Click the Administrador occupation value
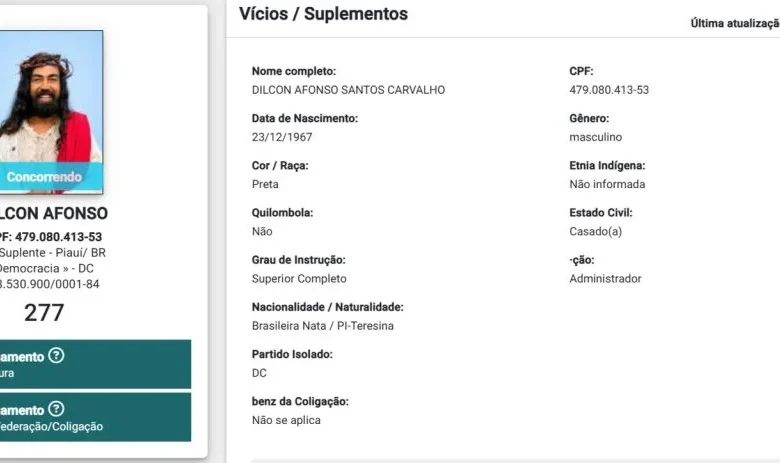 605,278
